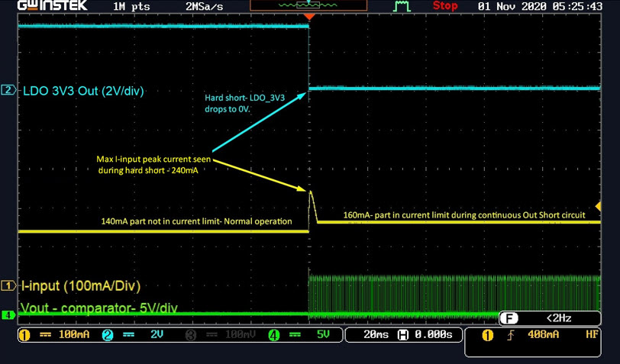Viewport: 620px width, 364px height.
Task: Click channel 4 5V scale value
Action: click(x=323, y=335)
